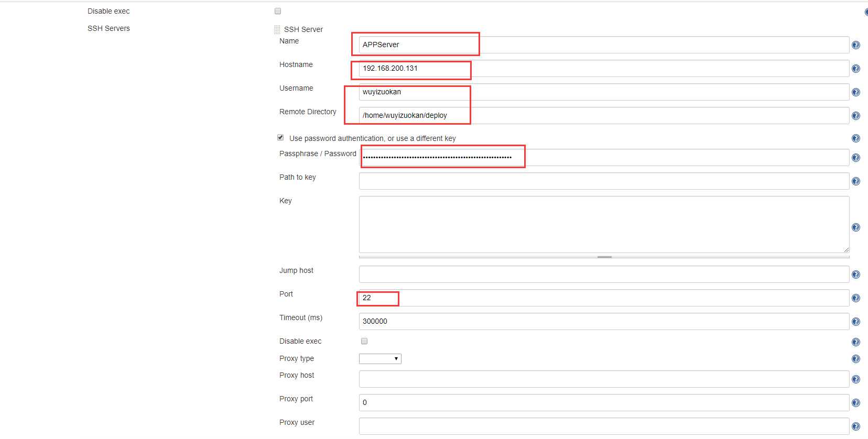Click the 'Passphrase / Password' label
The width and height of the screenshot is (868, 439).
[318, 153]
